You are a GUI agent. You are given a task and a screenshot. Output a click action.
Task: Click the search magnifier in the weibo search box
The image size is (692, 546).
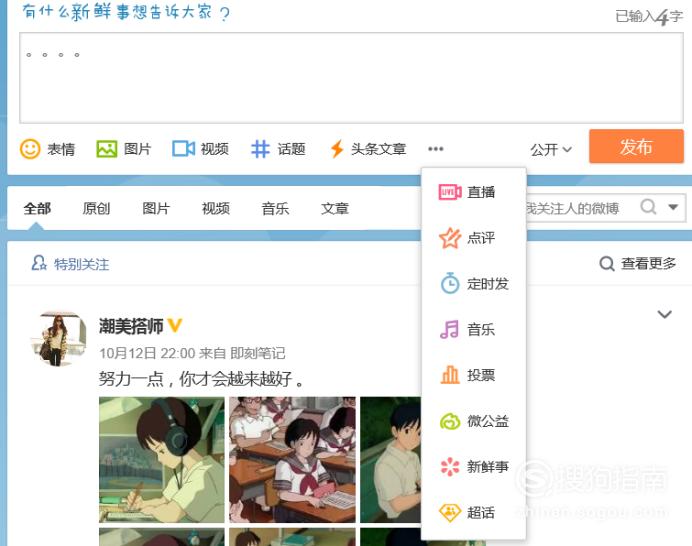(x=648, y=207)
